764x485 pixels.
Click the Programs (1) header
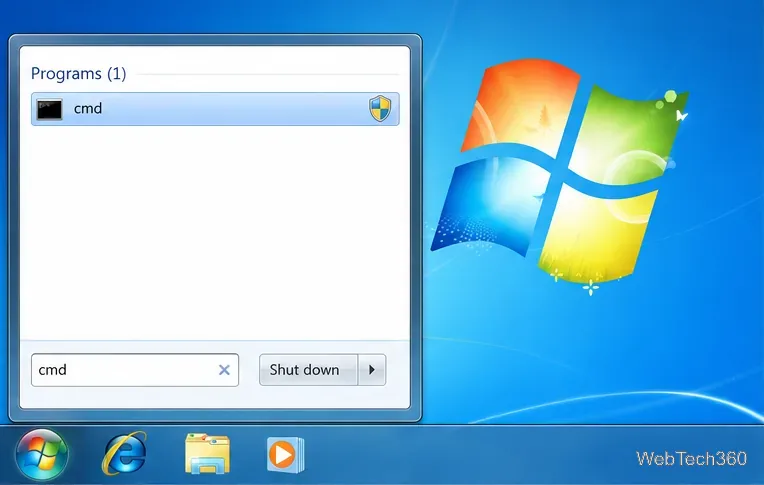coord(78,74)
